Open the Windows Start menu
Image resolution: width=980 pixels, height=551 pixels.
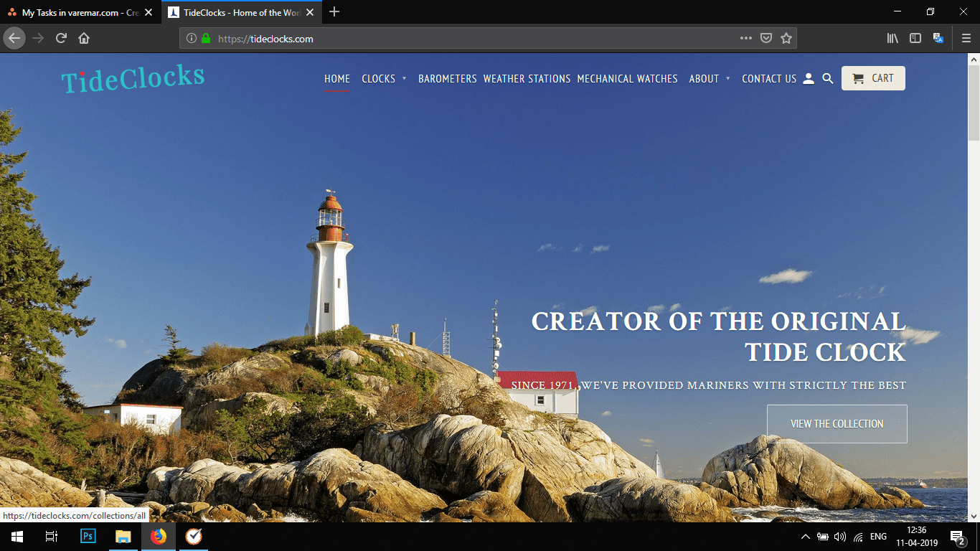click(17, 537)
